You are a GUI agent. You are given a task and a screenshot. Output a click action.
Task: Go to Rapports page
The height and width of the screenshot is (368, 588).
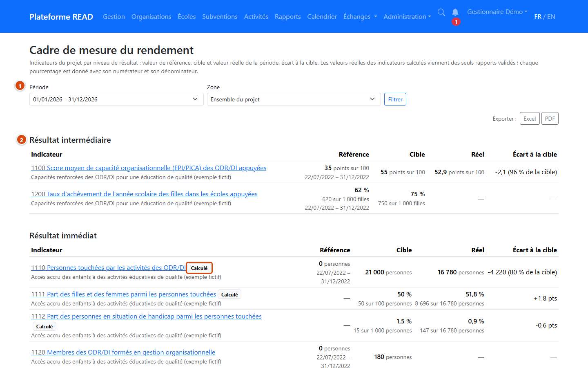pyautogui.click(x=288, y=17)
